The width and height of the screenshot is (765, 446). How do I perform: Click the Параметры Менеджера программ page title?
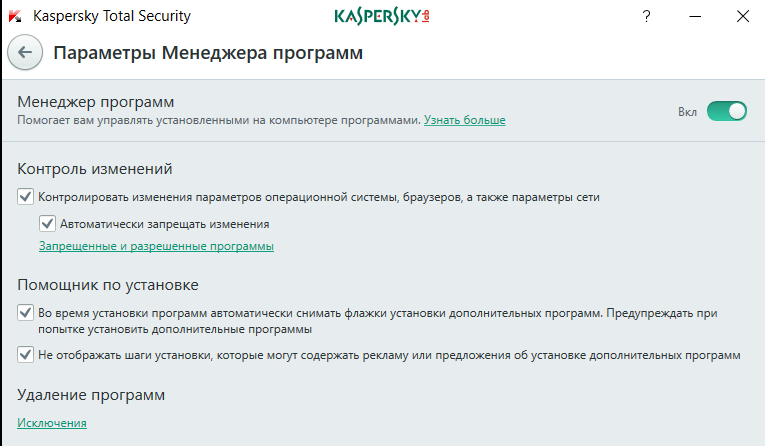[x=208, y=53]
